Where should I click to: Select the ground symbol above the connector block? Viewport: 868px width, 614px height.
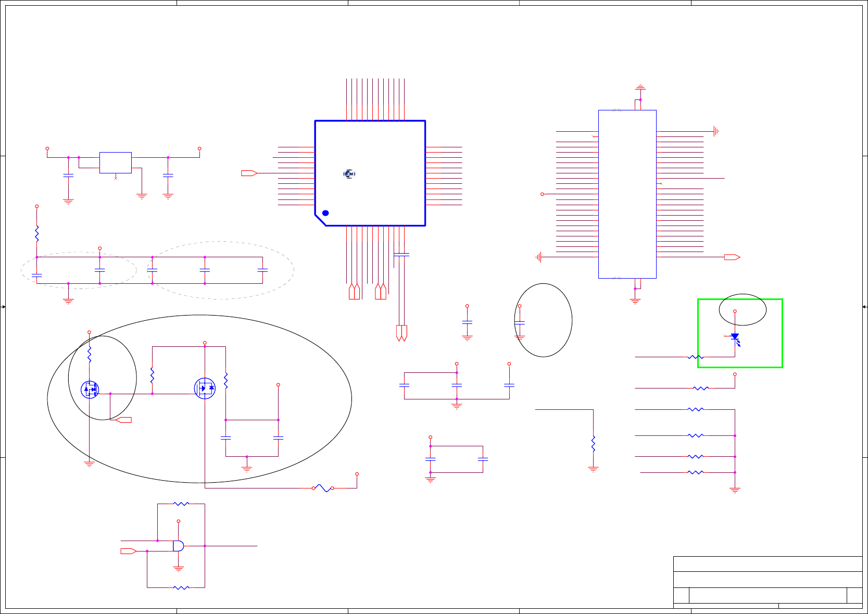pos(640,86)
